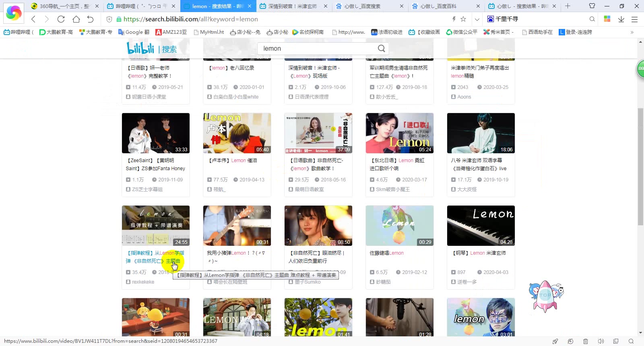Open the colorful apps grid extension icon
Image resolution: width=644 pixels, height=346 pixels.
click(x=607, y=19)
